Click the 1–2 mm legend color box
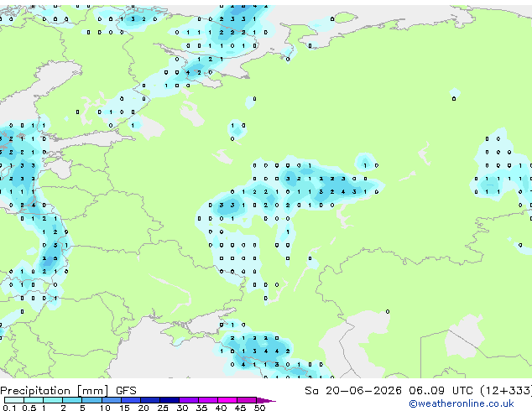Image resolution: width=532 pixels, height=411 pixels. click(53, 400)
